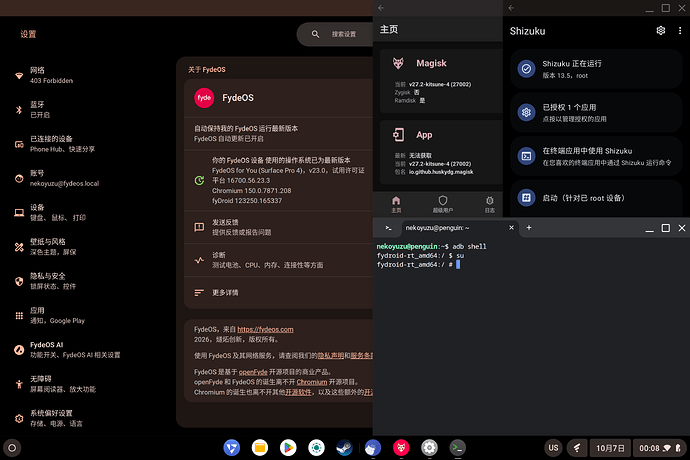Image resolution: width=690 pixels, height=460 pixels.
Task: Switch to Magisk 主页 home tab
Action: tap(396, 204)
